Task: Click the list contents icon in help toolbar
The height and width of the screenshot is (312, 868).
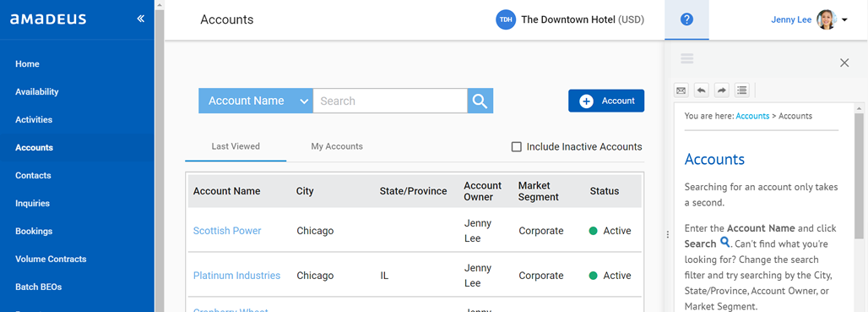Action: (742, 90)
